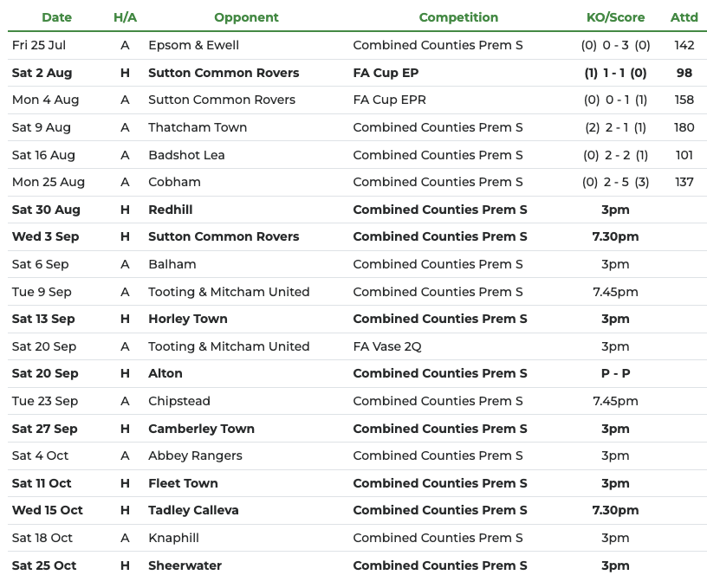Select the Chipstead fixture
This screenshot has width=707, height=588.
[179, 401]
